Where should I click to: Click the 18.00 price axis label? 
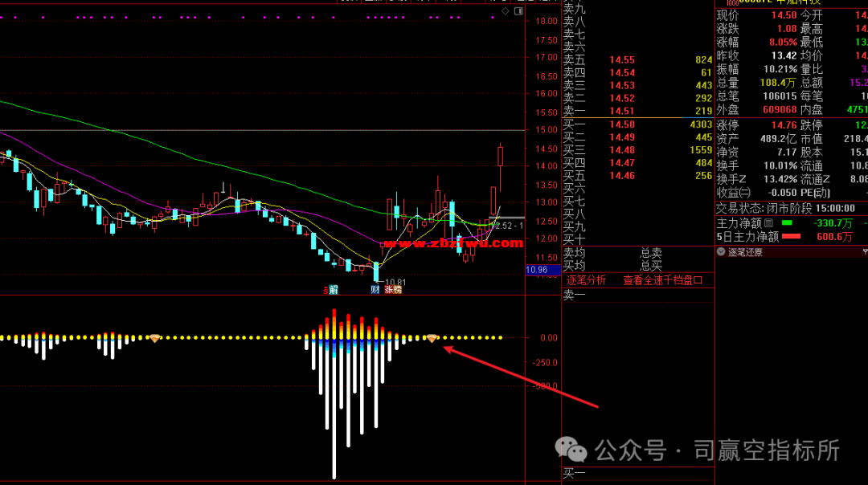click(x=547, y=21)
